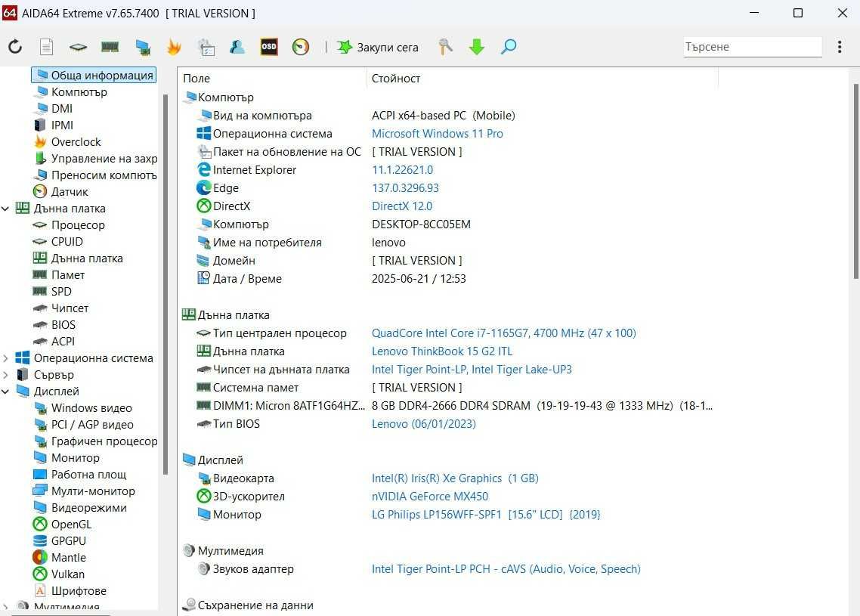Click the DESKTOP-8CC05EM computer name value
860x616 pixels.
(421, 224)
